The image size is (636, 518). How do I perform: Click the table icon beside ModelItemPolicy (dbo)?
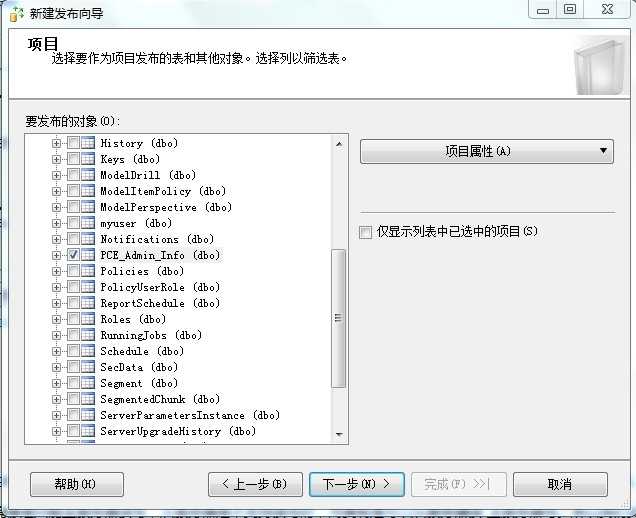click(88, 191)
